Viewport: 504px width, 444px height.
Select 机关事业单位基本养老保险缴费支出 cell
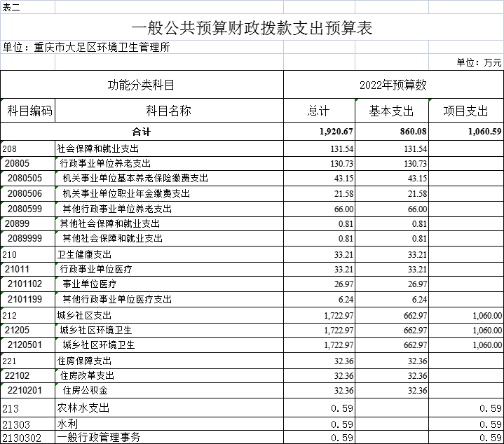click(169, 178)
